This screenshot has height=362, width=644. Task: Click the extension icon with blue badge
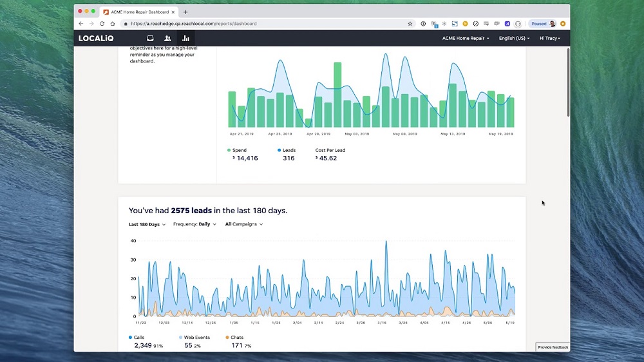coord(434,24)
